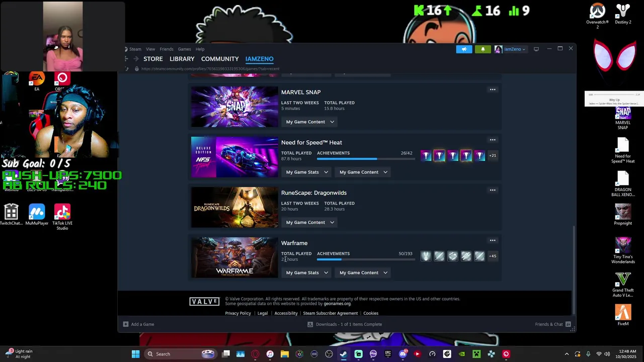This screenshot has width=644, height=362.
Task: Open TikTok LIVE Studio desktop shortcut
Action: point(62,217)
